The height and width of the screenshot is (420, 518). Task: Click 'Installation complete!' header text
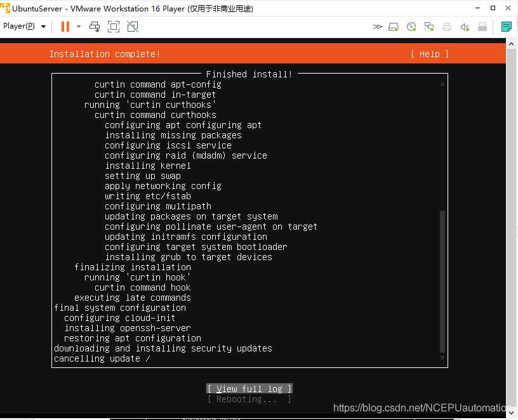pyautogui.click(x=105, y=54)
